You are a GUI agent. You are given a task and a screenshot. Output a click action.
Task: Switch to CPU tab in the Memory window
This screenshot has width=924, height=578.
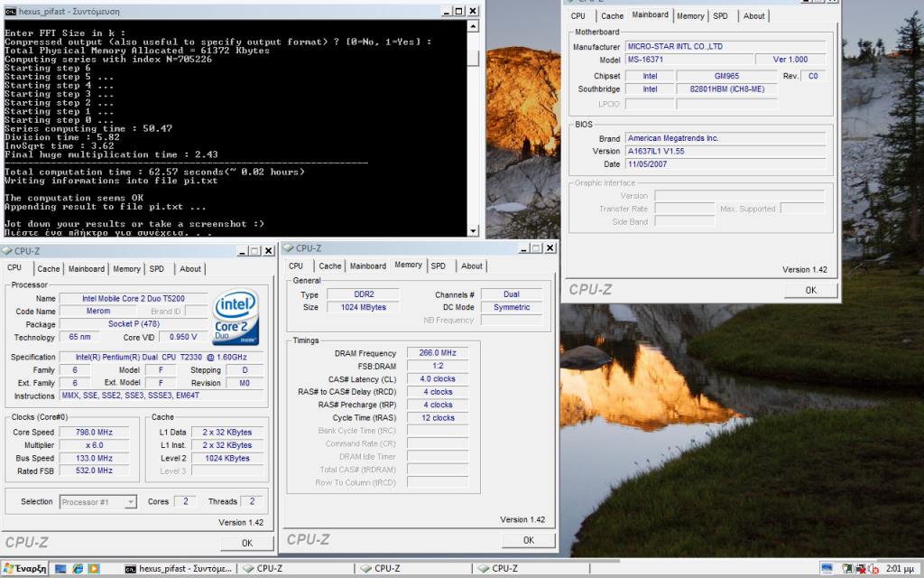coord(296,266)
